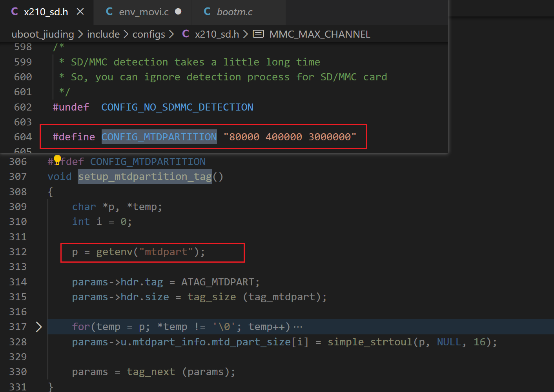Click line number 328 in the gutter
Viewport: 554px width, 392px height.
point(18,342)
